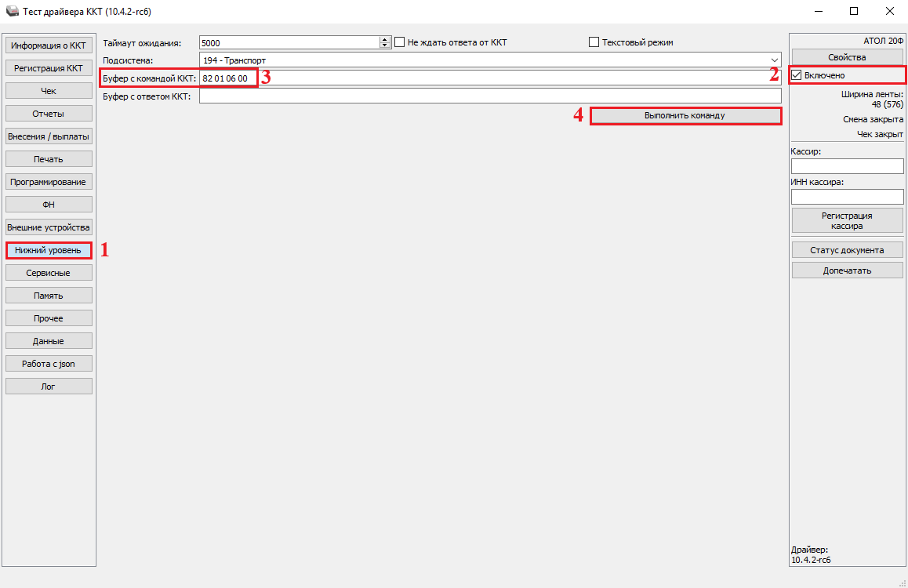The image size is (908, 588).
Task: Click the 'Свойства' button
Action: (847, 57)
